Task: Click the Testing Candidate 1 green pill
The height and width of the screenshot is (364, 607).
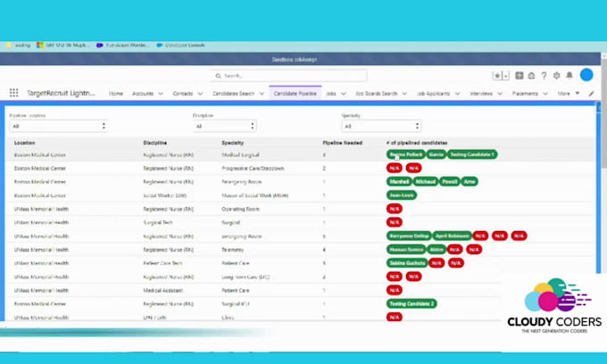Action: click(x=472, y=154)
